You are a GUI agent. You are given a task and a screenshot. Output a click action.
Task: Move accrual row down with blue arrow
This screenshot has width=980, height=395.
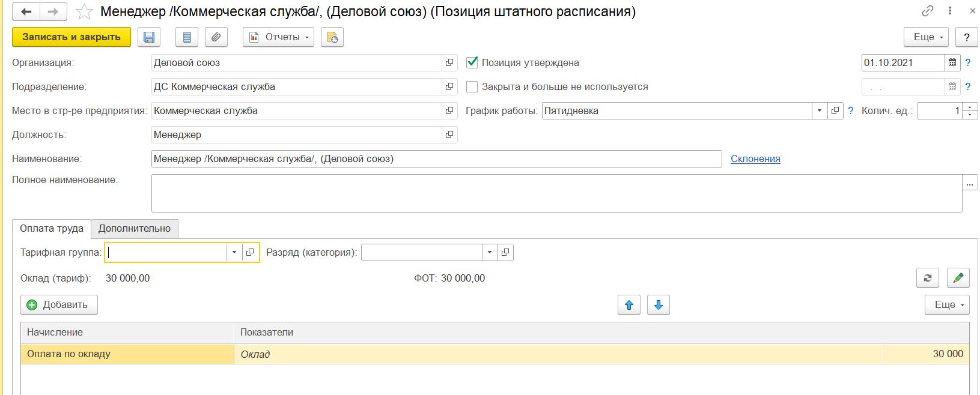click(658, 305)
